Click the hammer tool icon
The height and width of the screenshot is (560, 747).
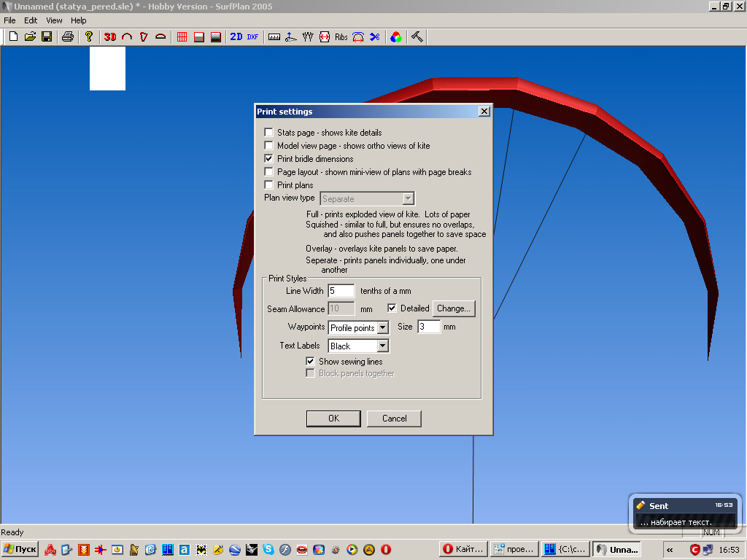tap(417, 36)
